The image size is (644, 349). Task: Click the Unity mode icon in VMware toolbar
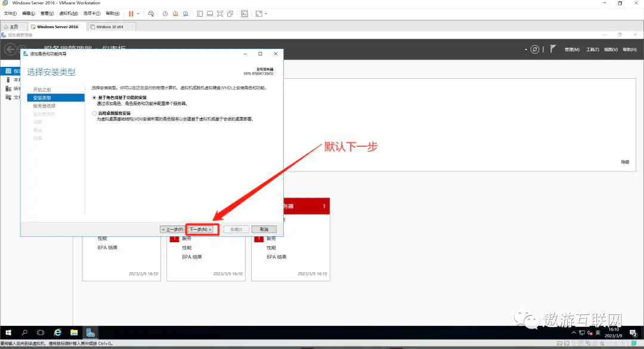[230, 14]
